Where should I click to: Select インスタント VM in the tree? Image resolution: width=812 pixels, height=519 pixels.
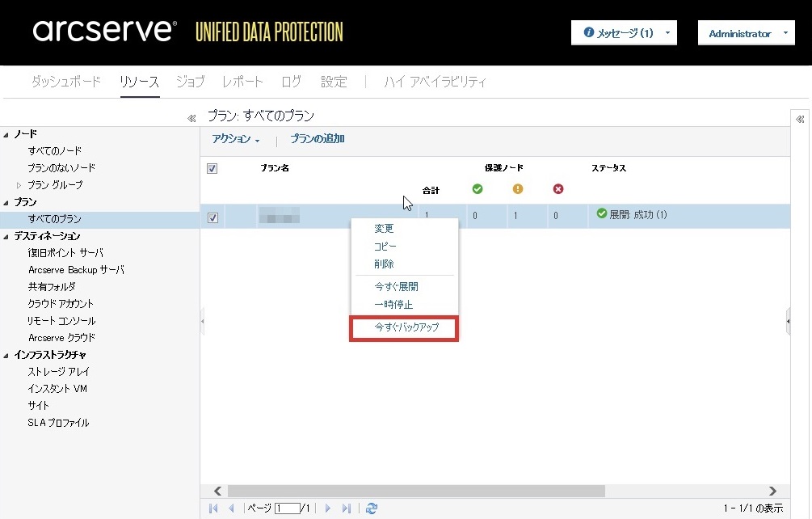tap(57, 389)
